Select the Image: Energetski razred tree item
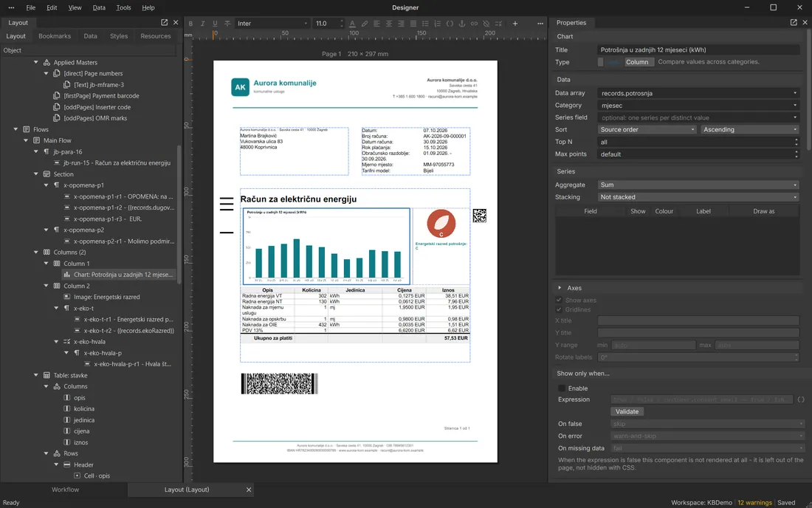The height and width of the screenshot is (508, 812). [x=107, y=298]
